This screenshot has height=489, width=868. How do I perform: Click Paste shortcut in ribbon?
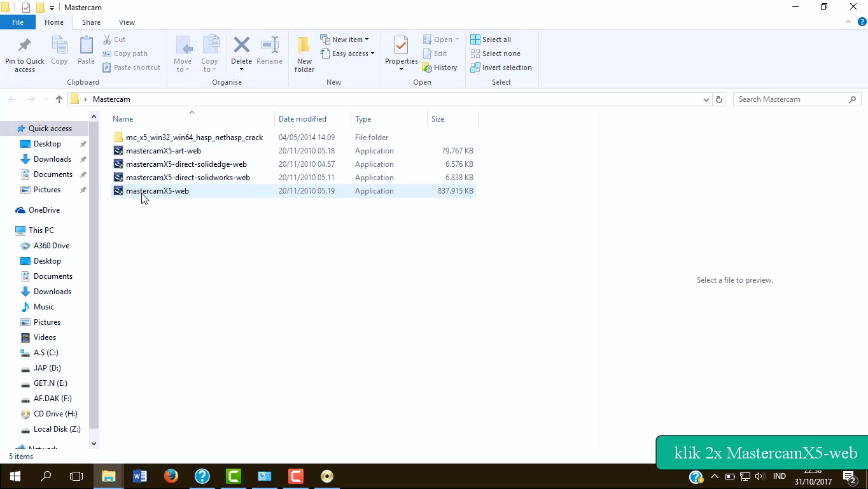(131, 67)
